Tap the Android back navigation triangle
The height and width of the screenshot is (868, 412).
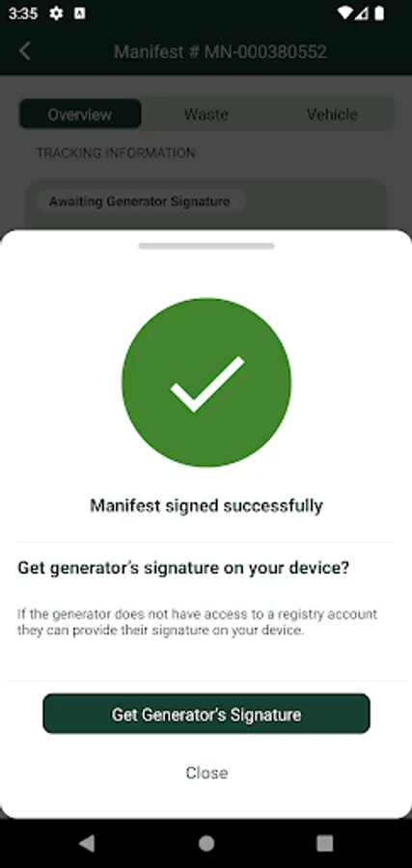(87, 843)
